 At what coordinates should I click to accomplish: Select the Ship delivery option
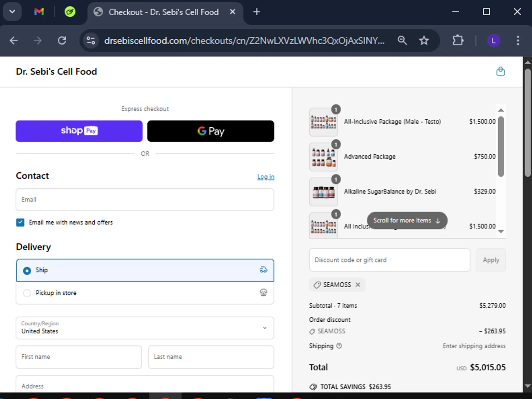145,270
